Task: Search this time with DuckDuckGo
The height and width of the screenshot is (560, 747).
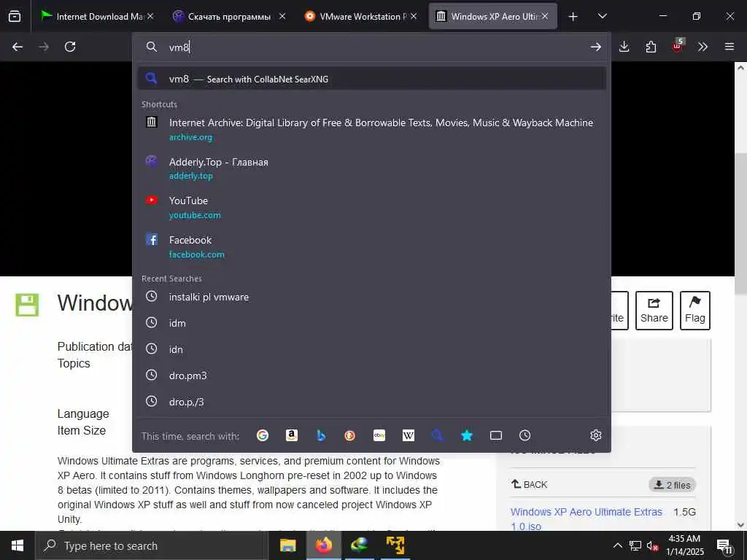Action: coord(349,435)
